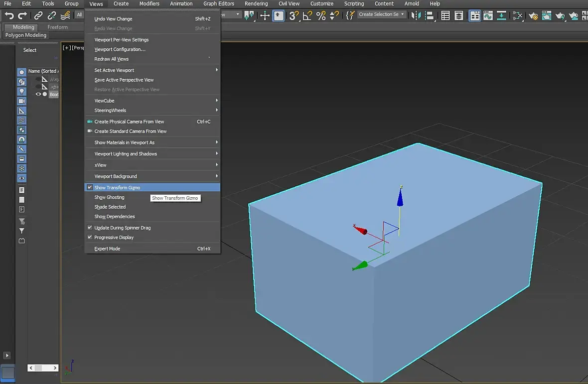The width and height of the screenshot is (588, 384).
Task: Click the Undo arrow icon
Action: tap(9, 15)
